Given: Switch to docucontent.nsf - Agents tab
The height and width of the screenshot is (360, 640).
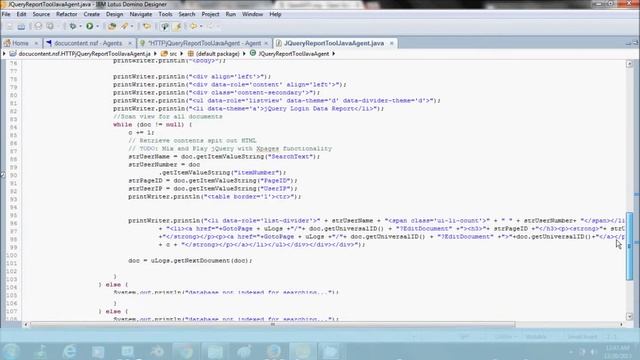Looking at the screenshot, I should (x=88, y=43).
